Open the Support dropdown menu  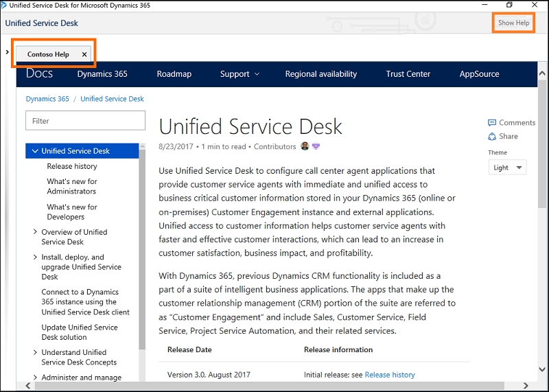coord(240,74)
